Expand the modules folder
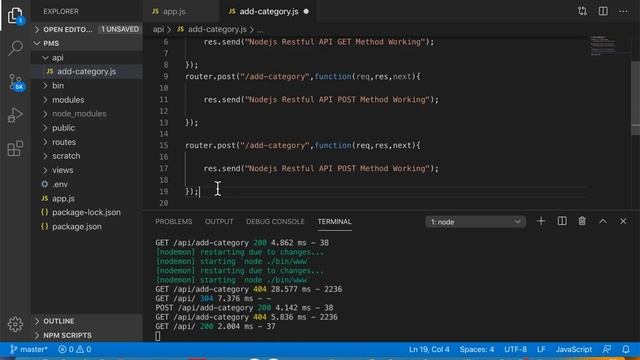Screen dimensions: 640x360 [87, 100]
